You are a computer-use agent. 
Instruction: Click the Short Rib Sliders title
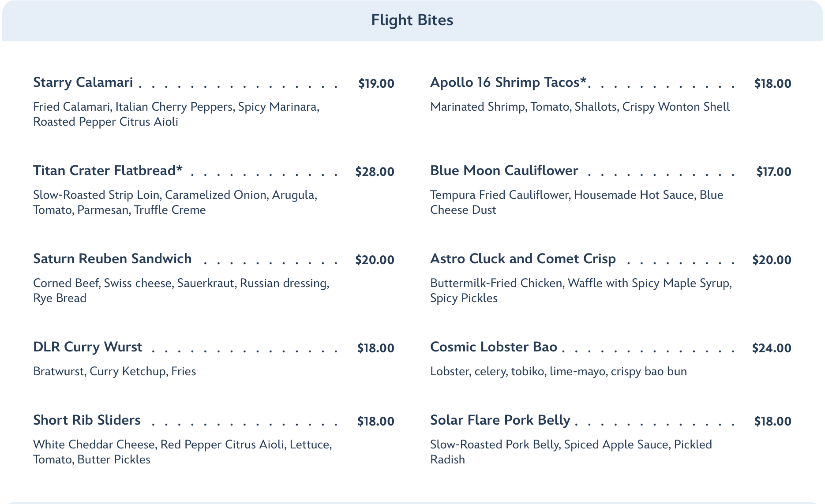click(87, 420)
